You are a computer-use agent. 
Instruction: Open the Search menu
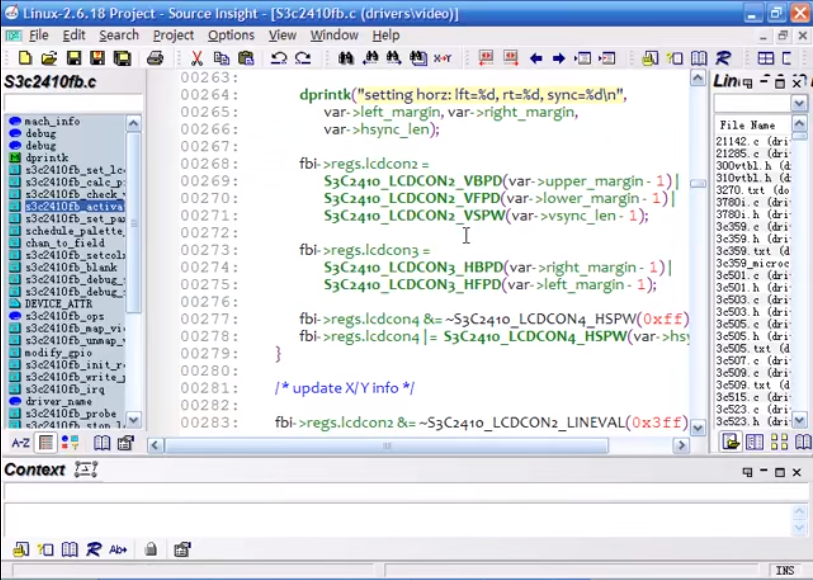coord(119,35)
